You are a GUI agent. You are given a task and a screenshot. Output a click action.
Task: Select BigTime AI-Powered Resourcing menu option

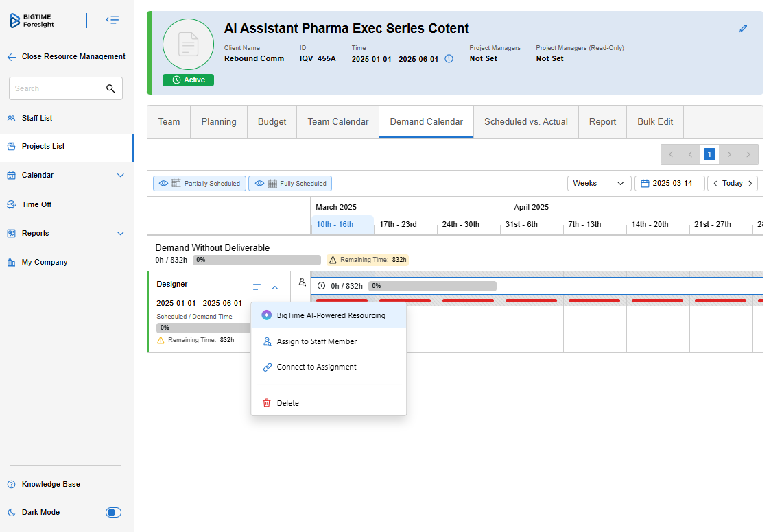click(329, 315)
